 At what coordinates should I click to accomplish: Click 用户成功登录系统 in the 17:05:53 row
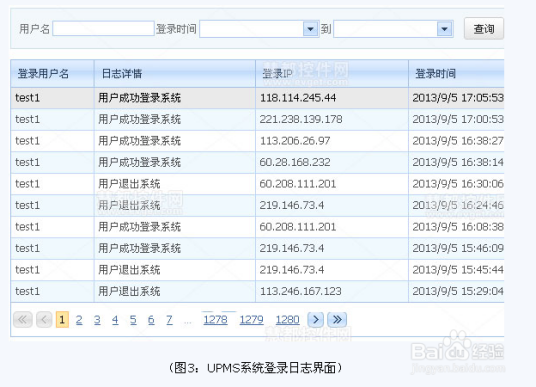click(139, 98)
